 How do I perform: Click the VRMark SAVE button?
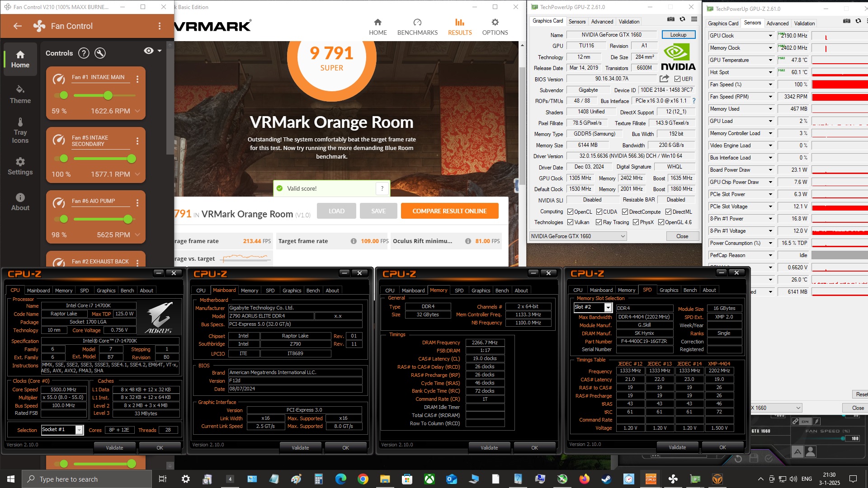378,211
